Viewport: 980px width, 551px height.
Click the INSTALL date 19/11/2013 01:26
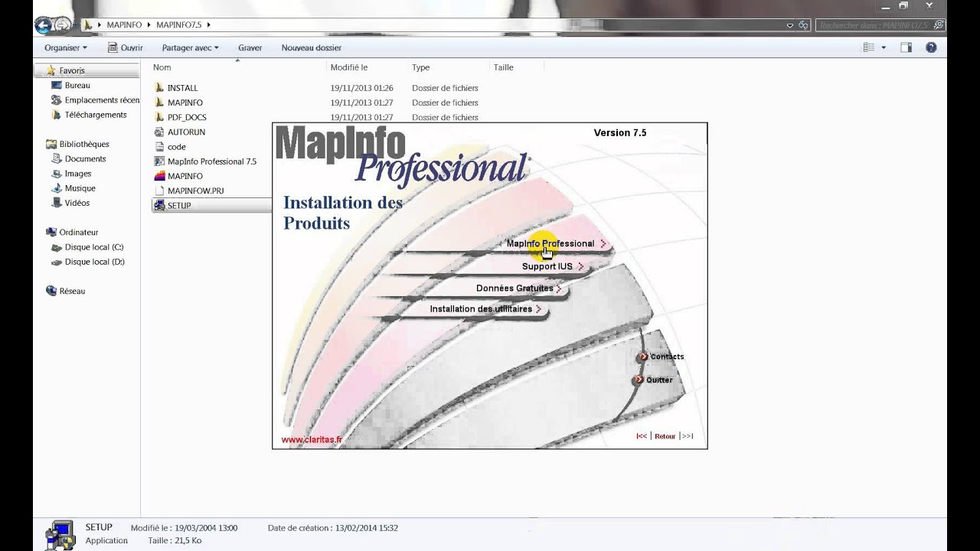(x=361, y=88)
